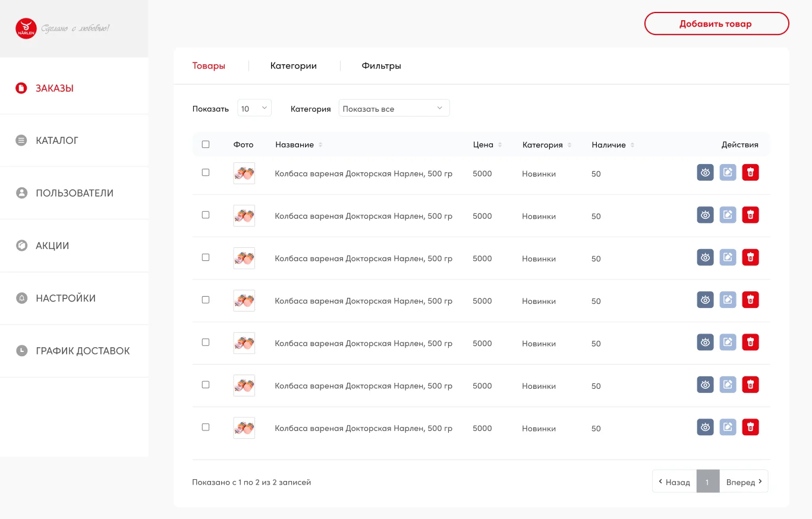
Task: Check the second product row checkbox
Action: pos(206,215)
